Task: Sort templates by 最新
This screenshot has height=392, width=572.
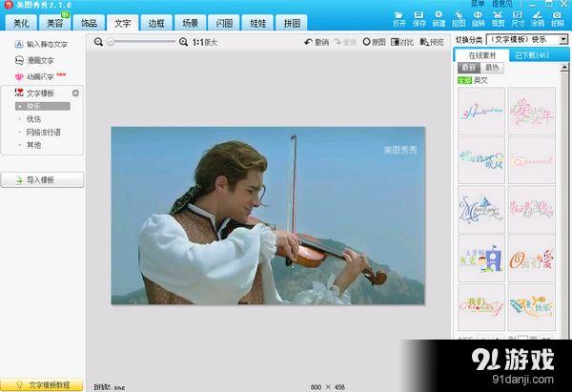Action: [x=469, y=68]
